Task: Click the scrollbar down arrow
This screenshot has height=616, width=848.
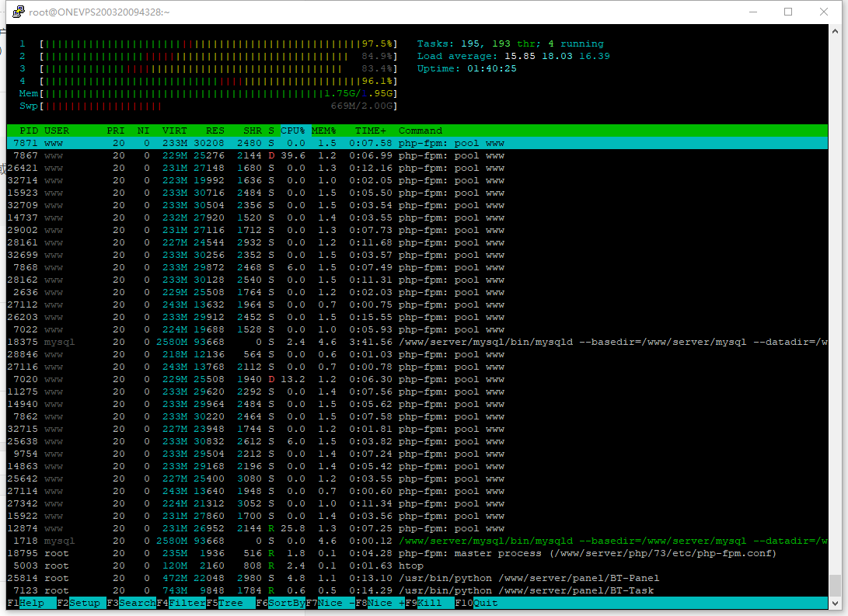Action: click(x=835, y=603)
